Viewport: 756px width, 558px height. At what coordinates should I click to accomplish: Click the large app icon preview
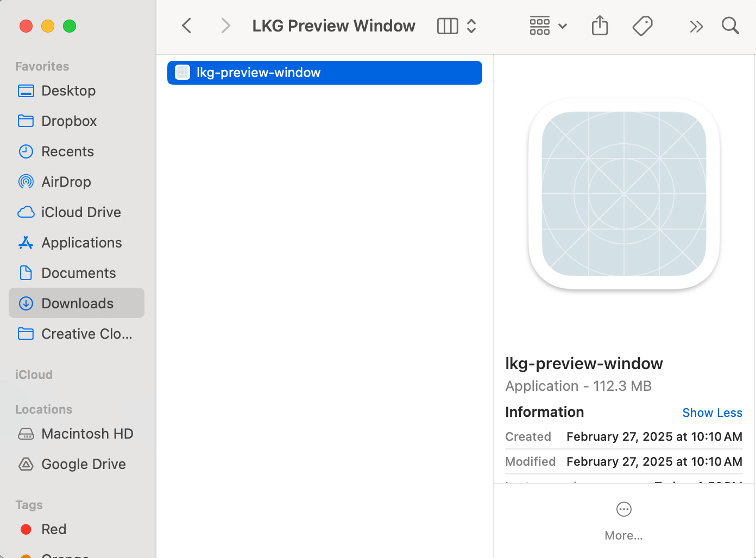pos(624,194)
